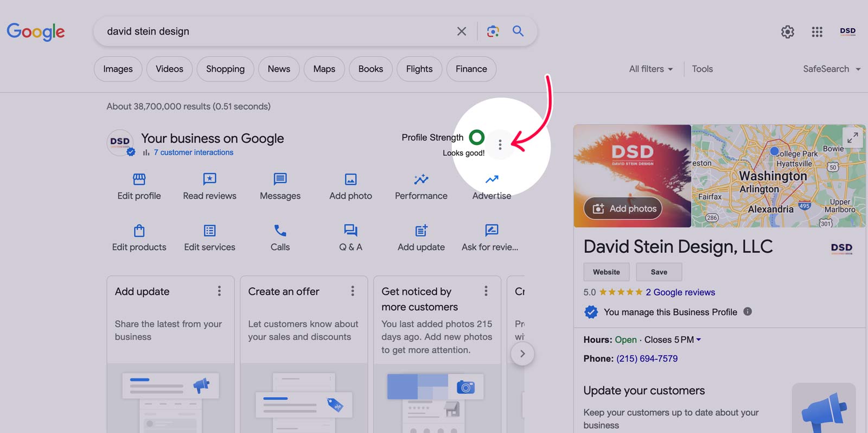
Task: Open Add update card illustration
Action: point(170,398)
